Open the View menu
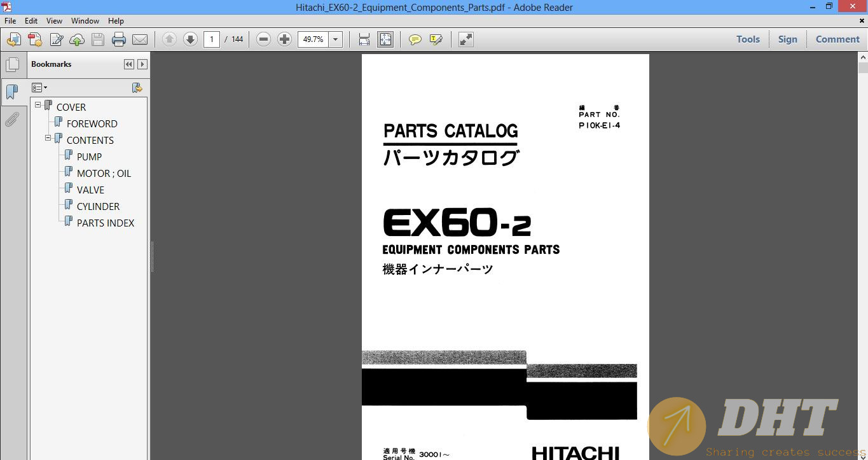Screen dimensions: 868x460 (54, 21)
